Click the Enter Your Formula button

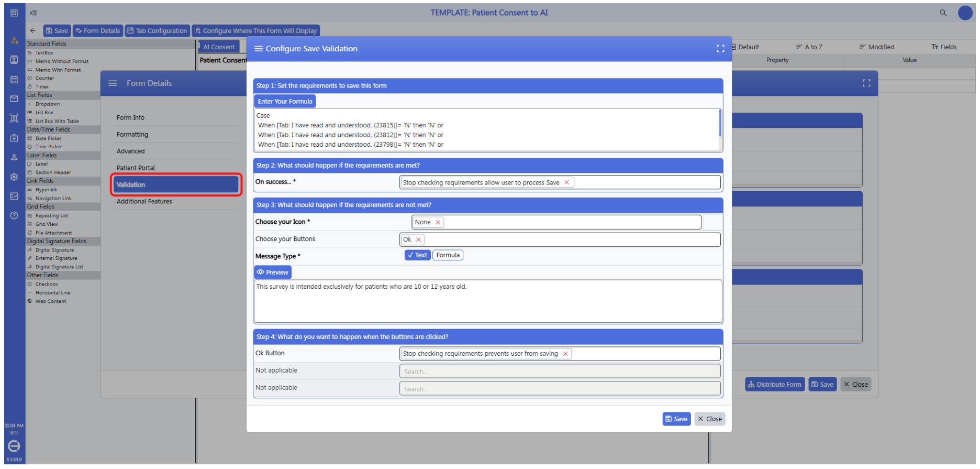pyautogui.click(x=285, y=101)
